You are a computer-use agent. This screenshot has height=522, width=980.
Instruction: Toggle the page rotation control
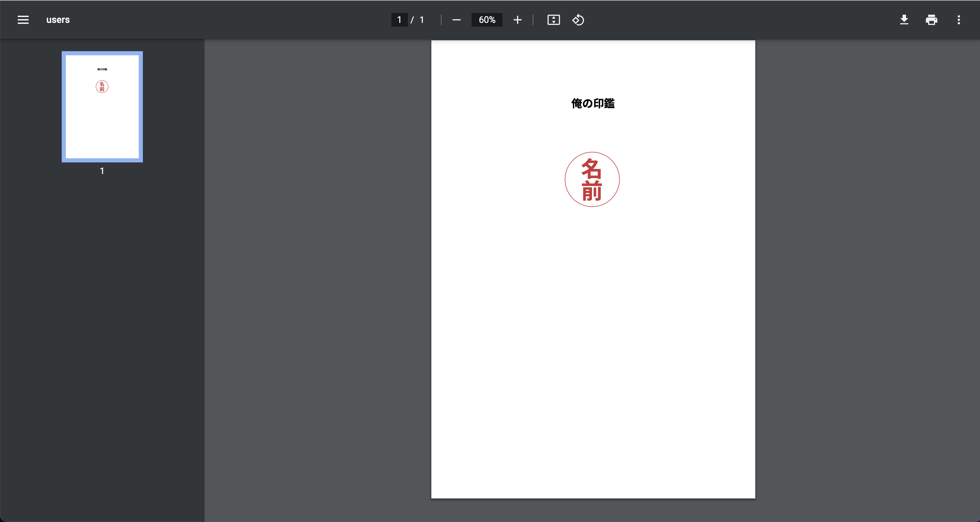point(578,19)
